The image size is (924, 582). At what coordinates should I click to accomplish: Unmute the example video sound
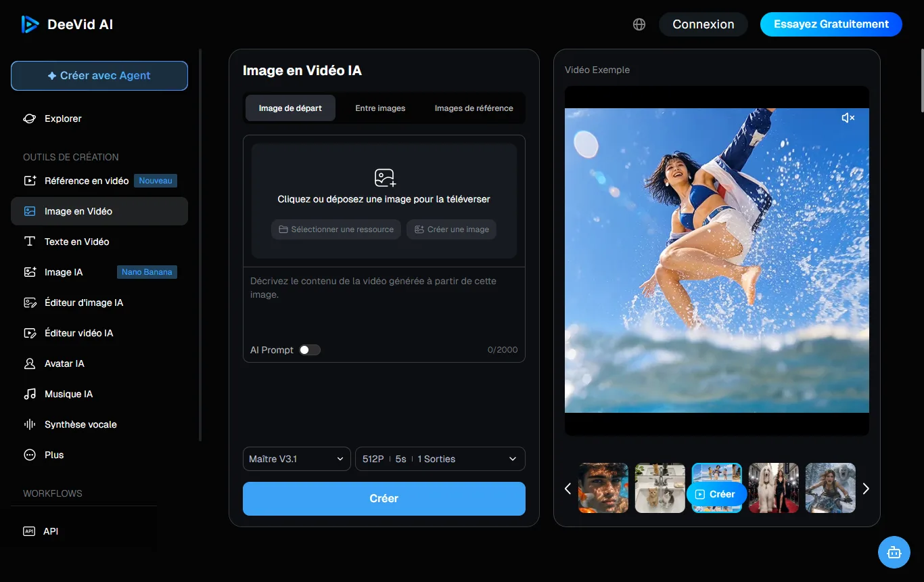click(x=848, y=118)
